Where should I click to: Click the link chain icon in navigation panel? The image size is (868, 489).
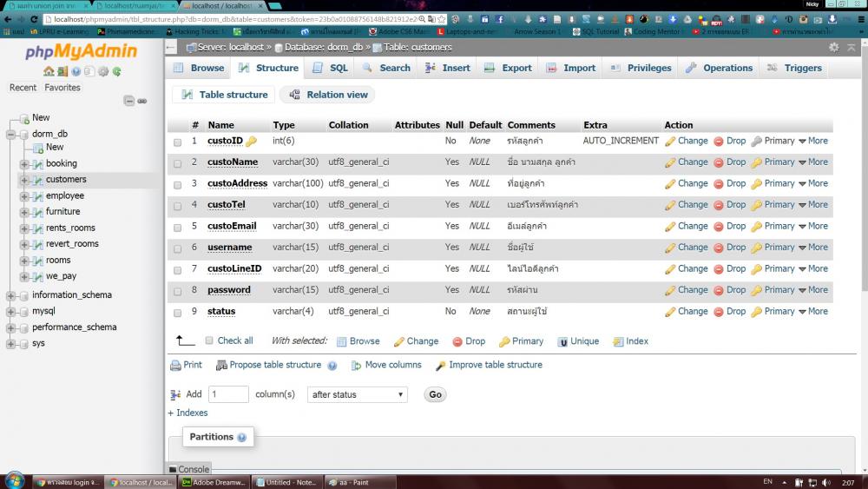pos(142,101)
